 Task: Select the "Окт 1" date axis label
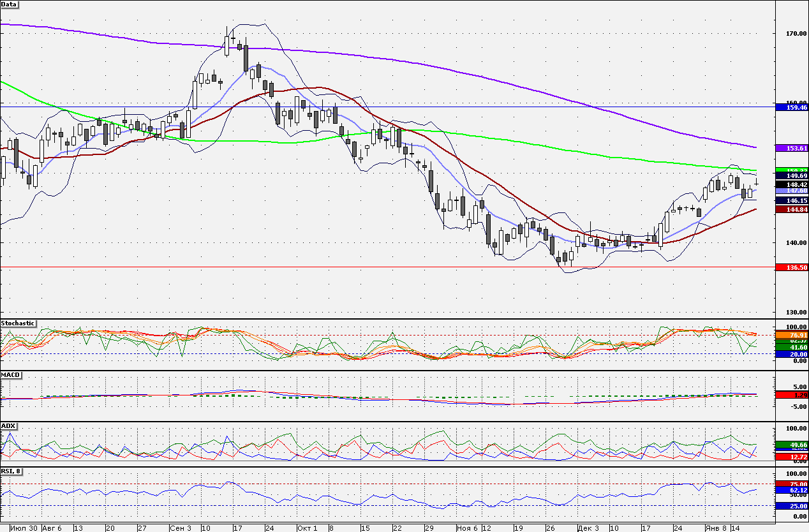click(x=307, y=528)
